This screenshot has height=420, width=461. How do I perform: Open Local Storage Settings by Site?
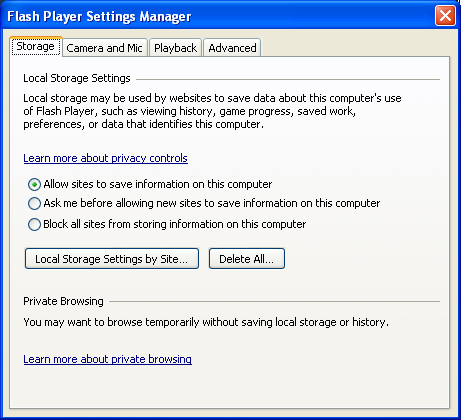[x=112, y=259]
